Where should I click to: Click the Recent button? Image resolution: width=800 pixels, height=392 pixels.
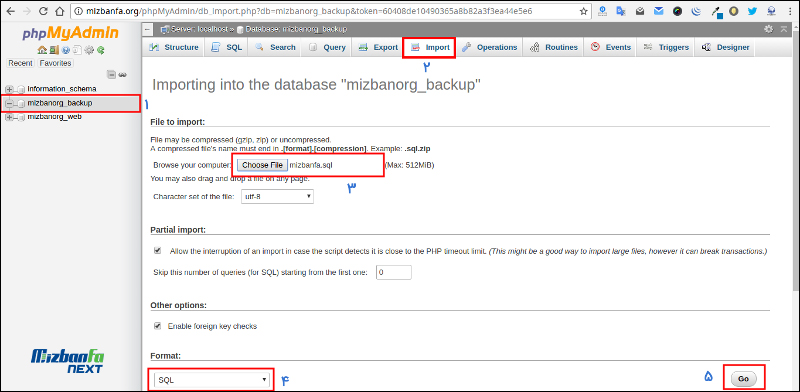point(20,63)
